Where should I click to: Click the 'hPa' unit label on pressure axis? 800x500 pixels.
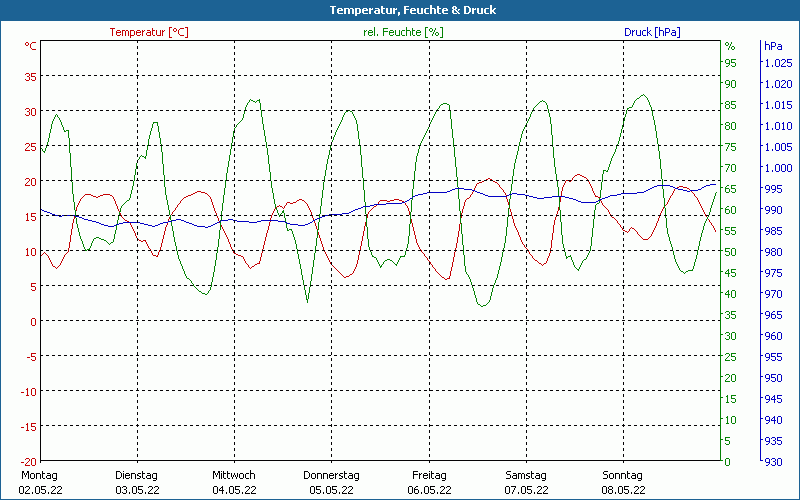tap(773, 46)
